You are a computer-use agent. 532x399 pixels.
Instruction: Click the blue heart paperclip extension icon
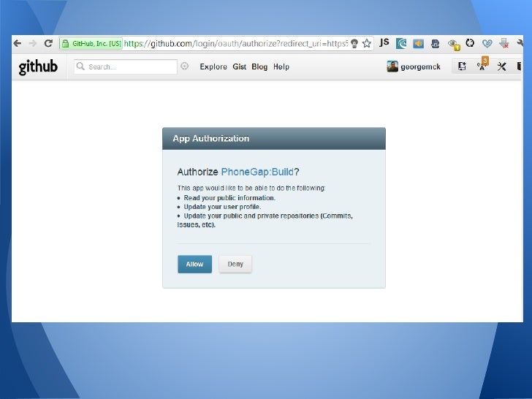click(487, 43)
